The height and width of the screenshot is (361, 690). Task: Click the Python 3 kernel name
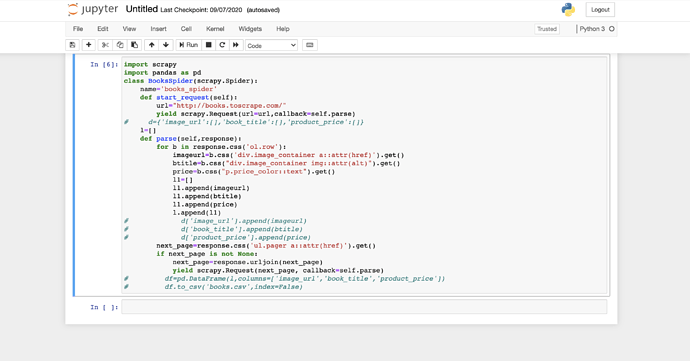click(592, 29)
